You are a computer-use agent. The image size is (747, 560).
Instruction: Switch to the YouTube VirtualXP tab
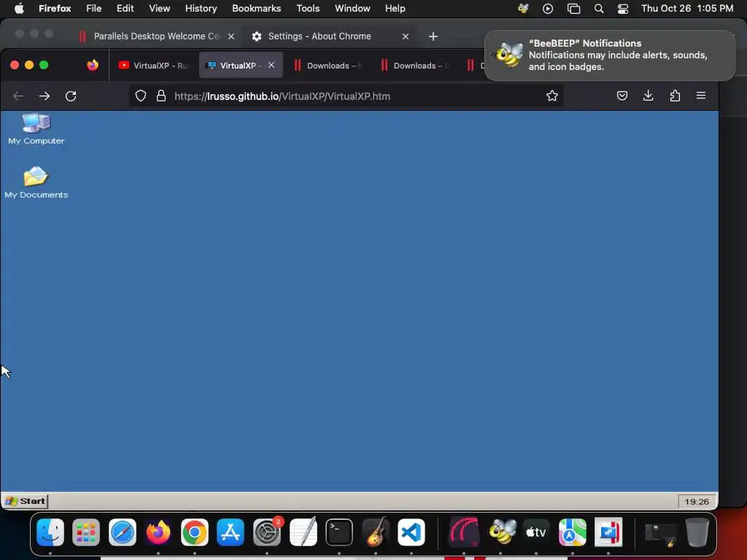153,65
